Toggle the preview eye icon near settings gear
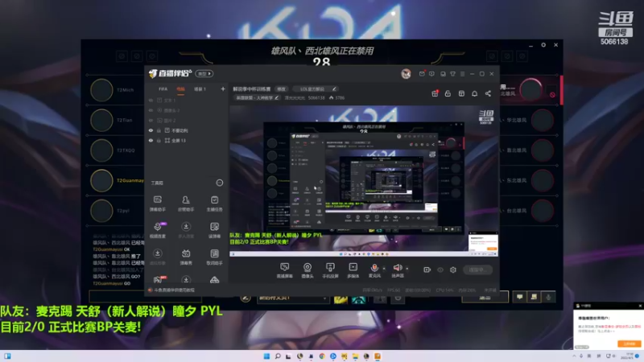Image resolution: width=644 pixels, height=362 pixels. tap(440, 269)
